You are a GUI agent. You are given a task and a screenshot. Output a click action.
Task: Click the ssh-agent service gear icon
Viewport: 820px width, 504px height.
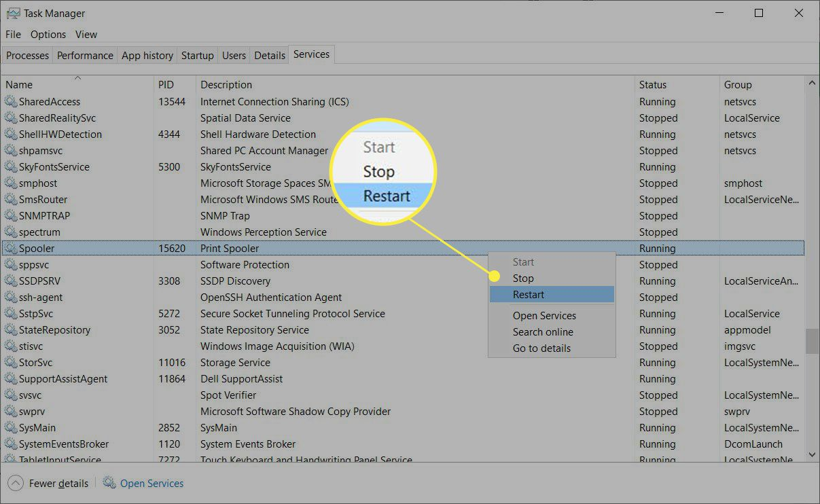tap(10, 298)
